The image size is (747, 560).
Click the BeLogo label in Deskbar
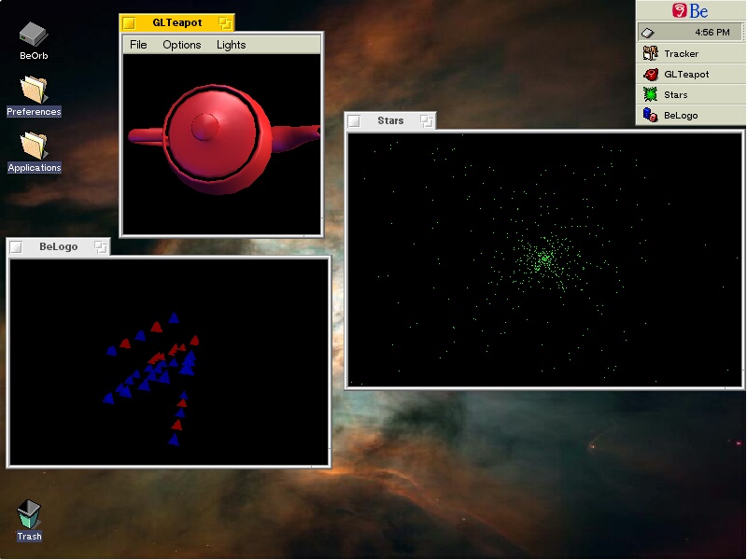681,115
